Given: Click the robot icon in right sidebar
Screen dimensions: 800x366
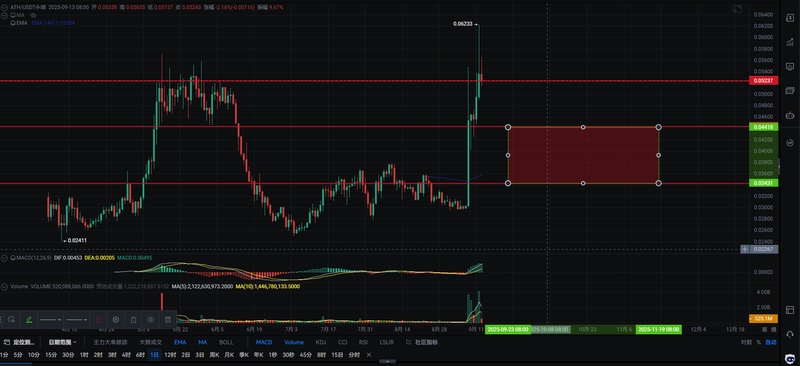Looking at the screenshot, I should click(x=790, y=115).
